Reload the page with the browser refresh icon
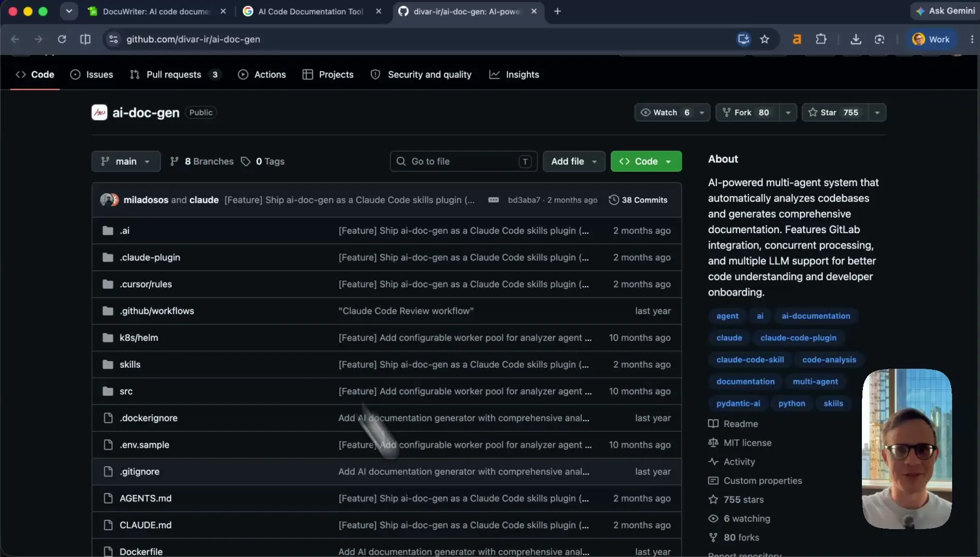The image size is (980, 557). coord(62,39)
